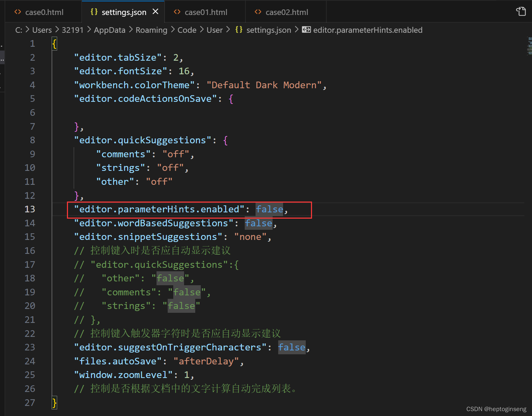
Task: Select the editor.parameterHints.enabled breadcrumb
Action: click(x=368, y=30)
